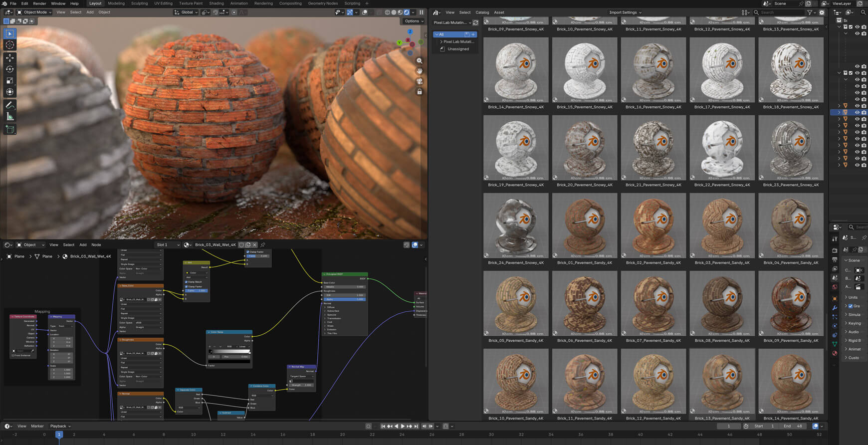Toggle camera view with the viewport camera gizmo
Screen dimensions: 868x445
420,81
